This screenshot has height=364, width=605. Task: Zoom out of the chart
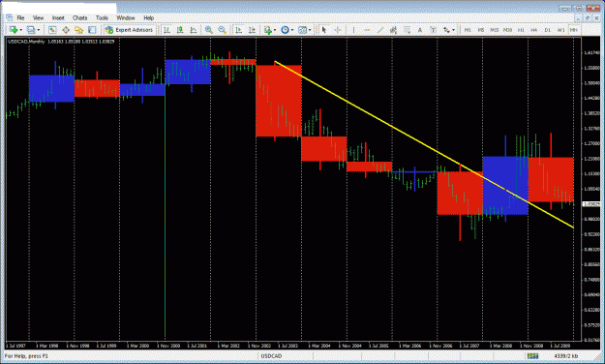pos(222,30)
